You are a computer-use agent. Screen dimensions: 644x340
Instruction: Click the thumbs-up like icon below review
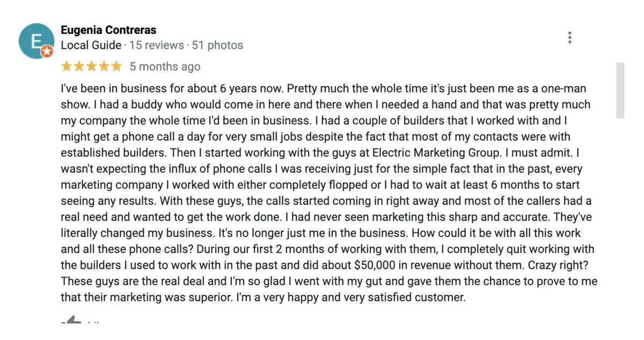(x=71, y=322)
